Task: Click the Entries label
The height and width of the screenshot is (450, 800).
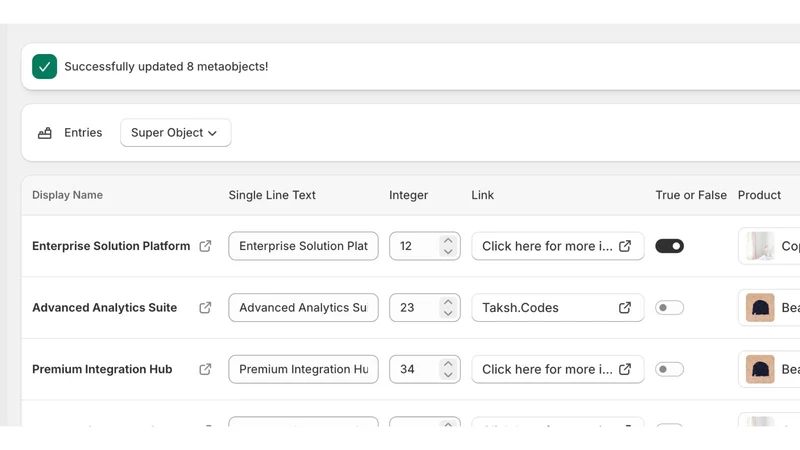Action: pos(83,133)
